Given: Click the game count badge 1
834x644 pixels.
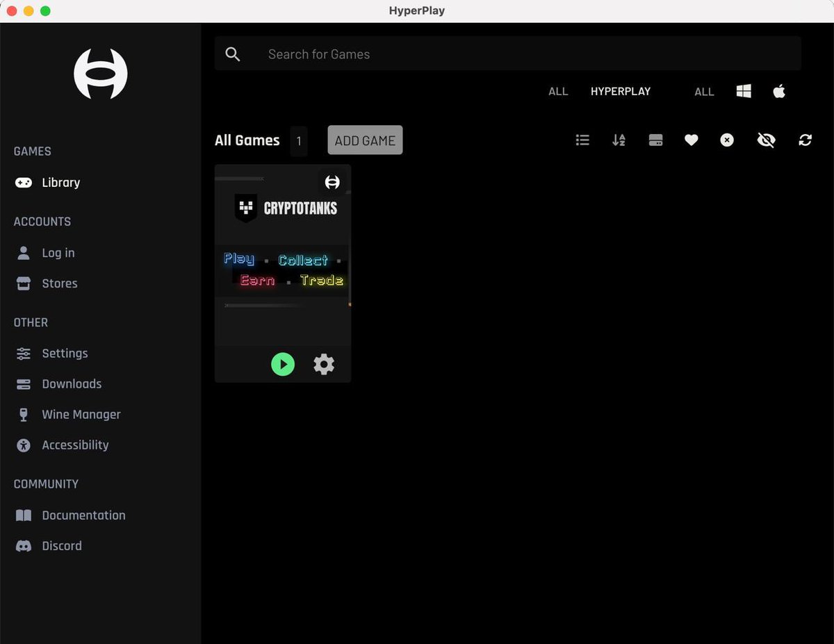Looking at the screenshot, I should point(299,141).
